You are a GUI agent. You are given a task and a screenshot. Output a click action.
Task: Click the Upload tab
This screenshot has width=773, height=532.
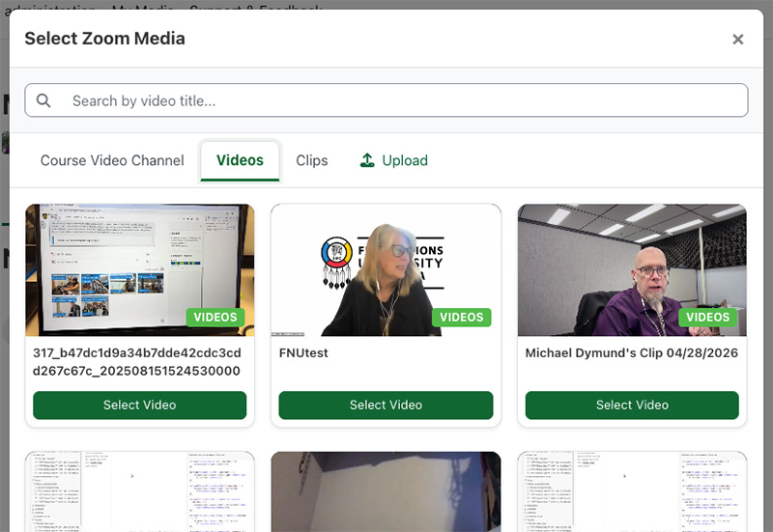[x=394, y=160]
